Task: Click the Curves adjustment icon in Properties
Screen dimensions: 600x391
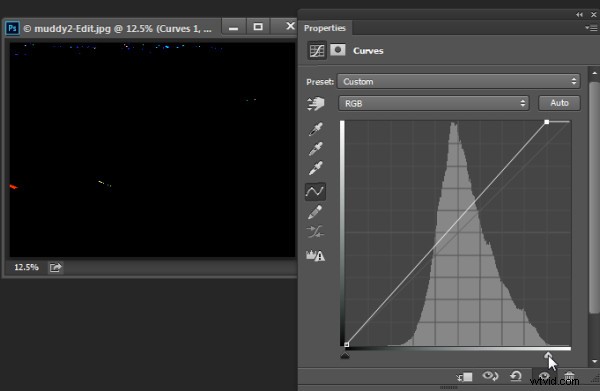Action: [x=317, y=51]
